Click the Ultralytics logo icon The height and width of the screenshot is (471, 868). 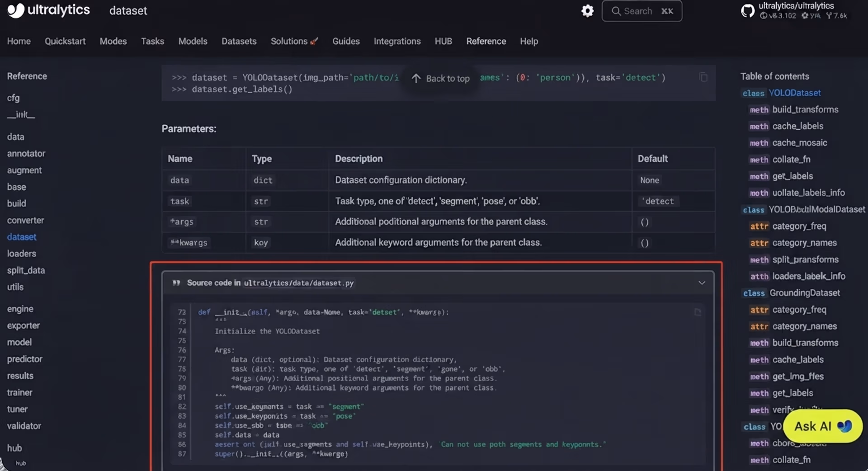coord(16,10)
